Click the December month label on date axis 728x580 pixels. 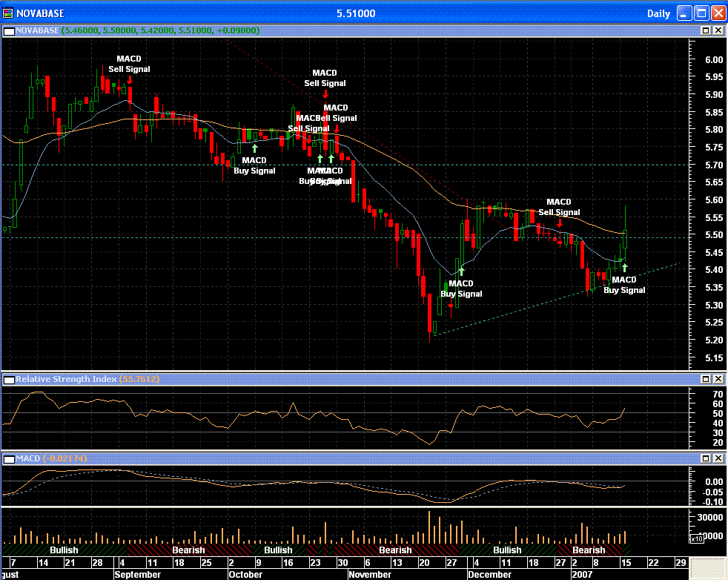489,574
